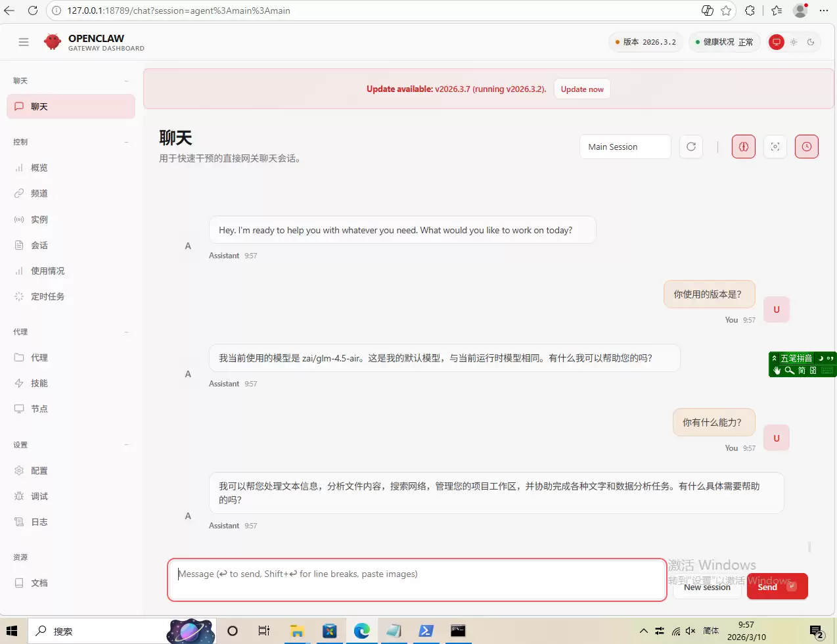Open the 日志 logs page
837x644 pixels.
click(39, 521)
